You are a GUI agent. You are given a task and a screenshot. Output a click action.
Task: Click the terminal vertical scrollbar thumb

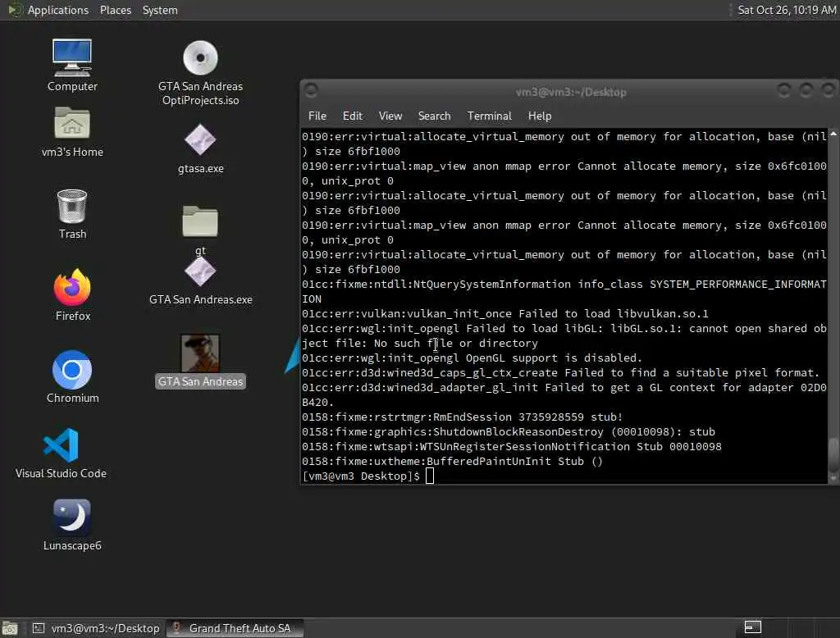click(833, 454)
